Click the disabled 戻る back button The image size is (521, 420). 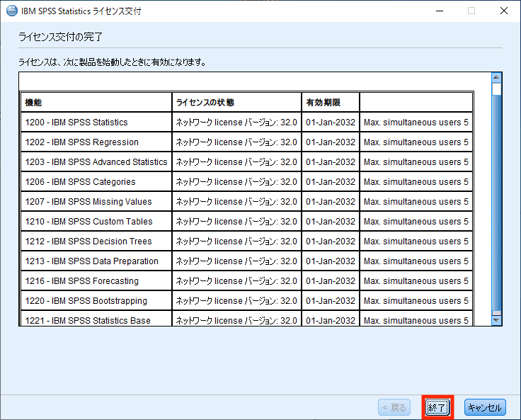394,407
